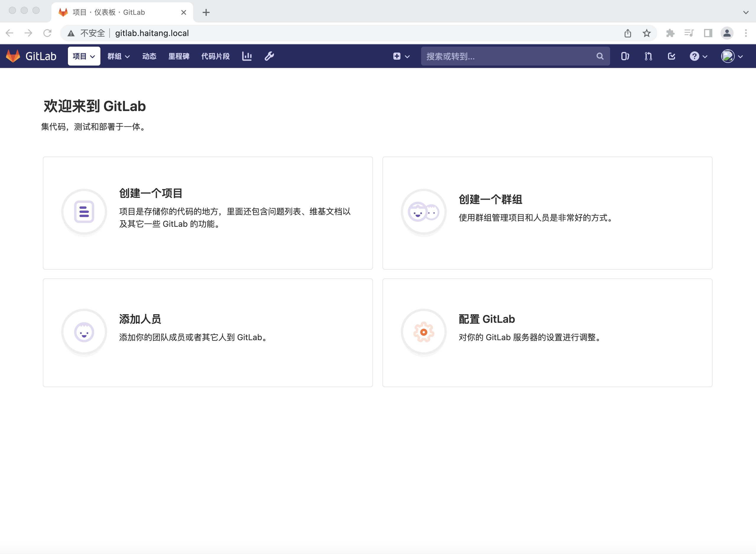Click the two-faces group icon
This screenshot has height=554, width=756.
(x=423, y=212)
